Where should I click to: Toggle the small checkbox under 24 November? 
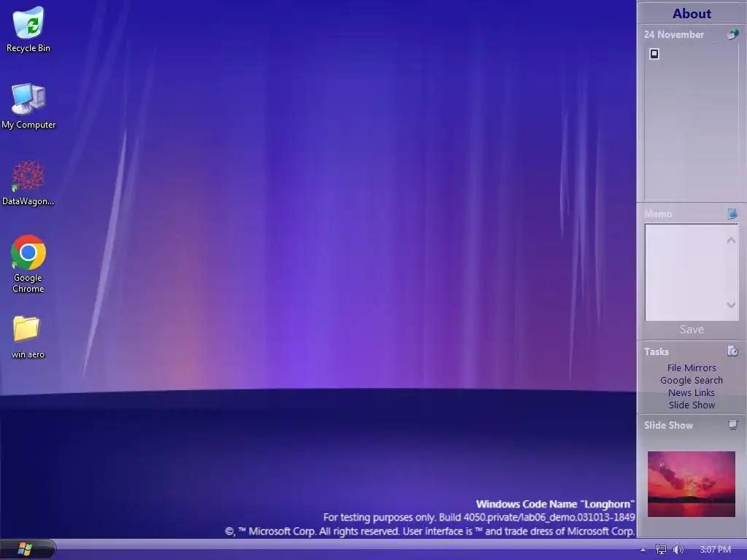tap(654, 54)
